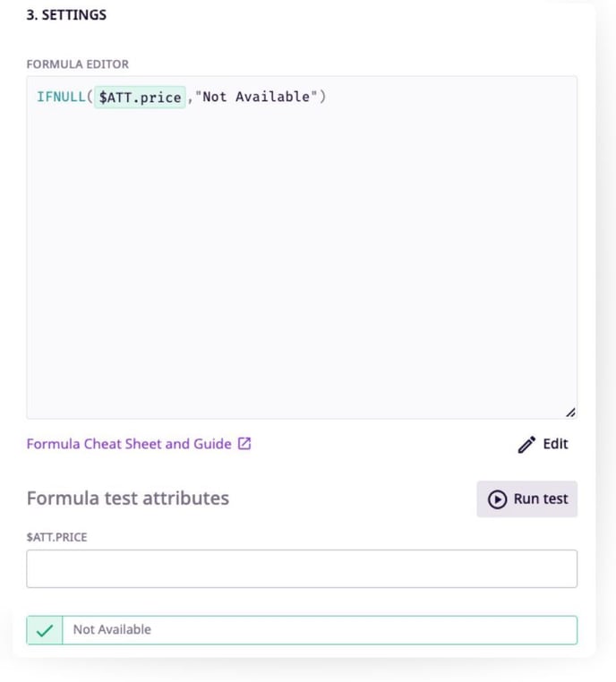616x682 pixels.
Task: Click the IFNULL function keyword
Action: point(61,97)
